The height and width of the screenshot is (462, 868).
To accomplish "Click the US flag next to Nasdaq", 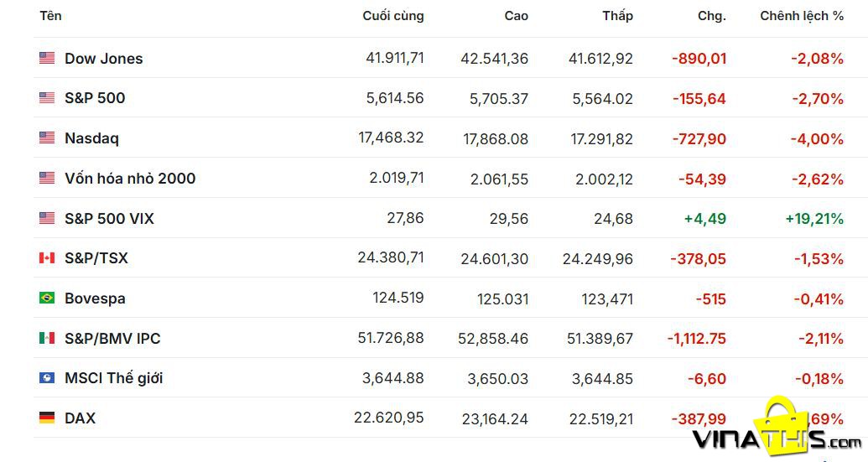I will coord(47,138).
